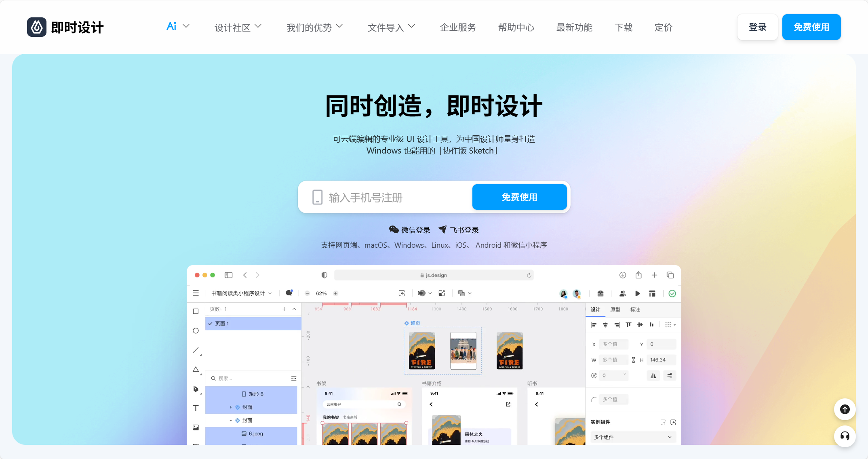This screenshot has height=459, width=868.
Task: Click the browser new tab plus
Action: click(x=654, y=275)
